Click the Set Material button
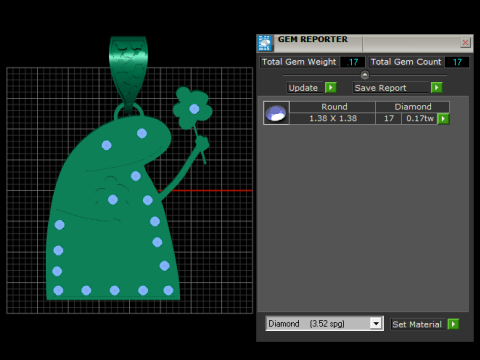 pyautogui.click(x=417, y=324)
